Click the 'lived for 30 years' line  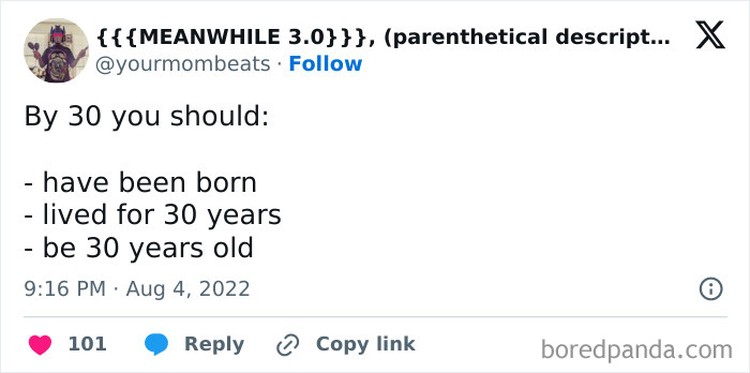[x=162, y=216]
